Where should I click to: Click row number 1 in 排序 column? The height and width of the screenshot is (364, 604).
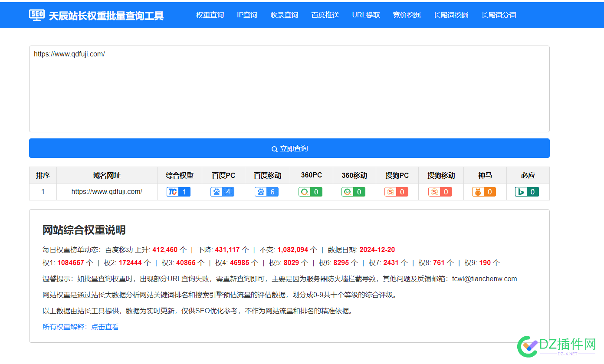tap(43, 191)
